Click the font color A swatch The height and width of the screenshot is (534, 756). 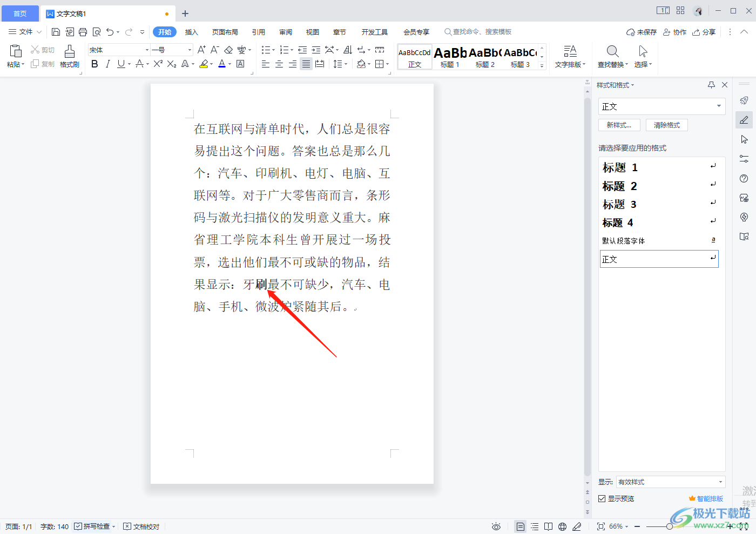click(222, 64)
